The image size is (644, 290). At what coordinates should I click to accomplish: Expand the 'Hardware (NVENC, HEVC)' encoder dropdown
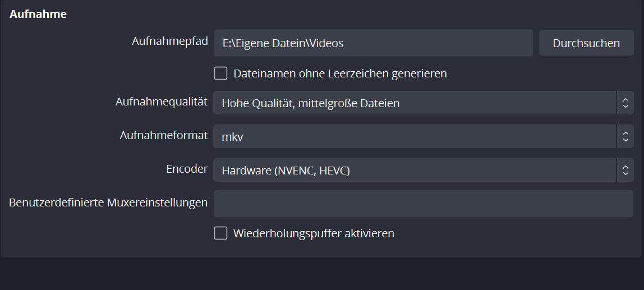(415, 170)
